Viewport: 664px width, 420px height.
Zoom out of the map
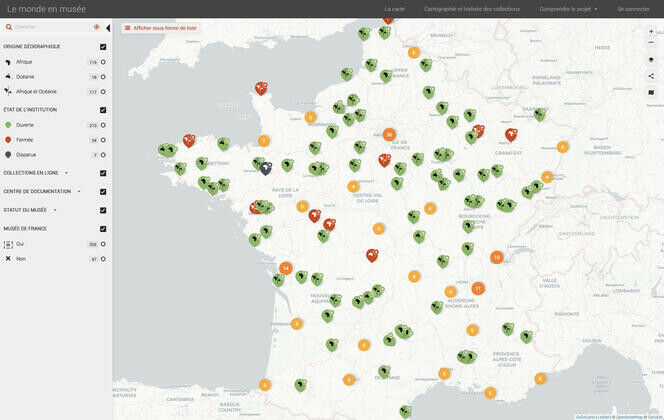coord(651,43)
